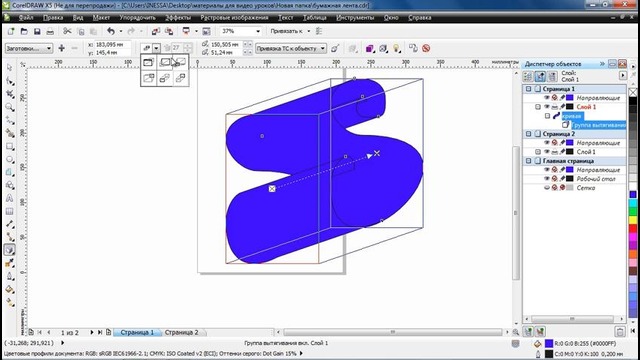Click the blue color swatch of Направляющие on Страница 1
The width and height of the screenshot is (640, 360).
[570, 98]
